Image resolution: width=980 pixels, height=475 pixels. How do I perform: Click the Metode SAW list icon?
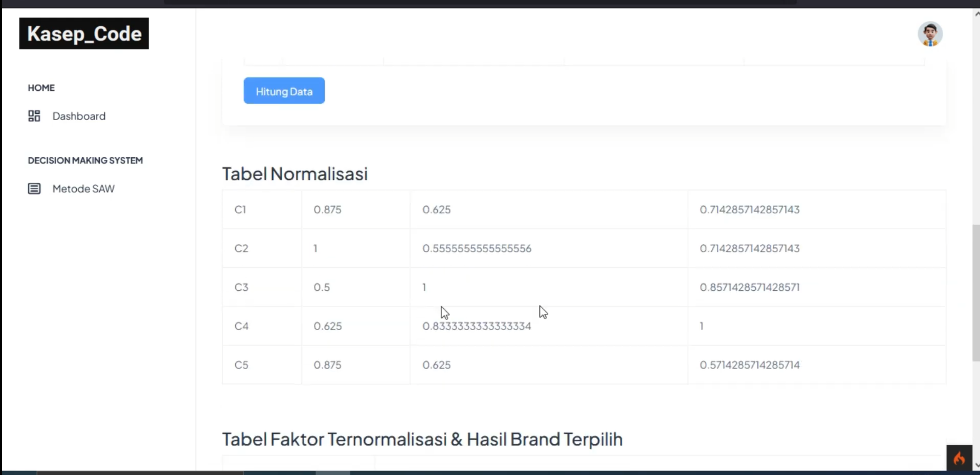click(x=34, y=188)
